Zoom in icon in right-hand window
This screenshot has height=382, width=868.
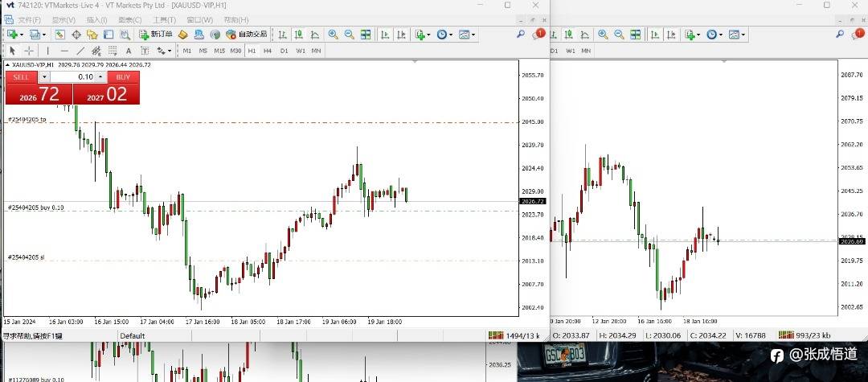[x=603, y=35]
